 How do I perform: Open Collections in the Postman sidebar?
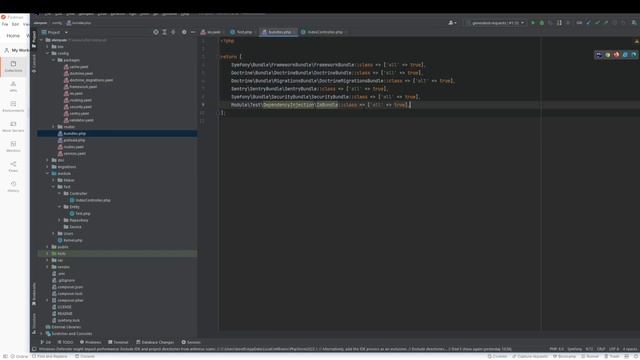coord(13,66)
